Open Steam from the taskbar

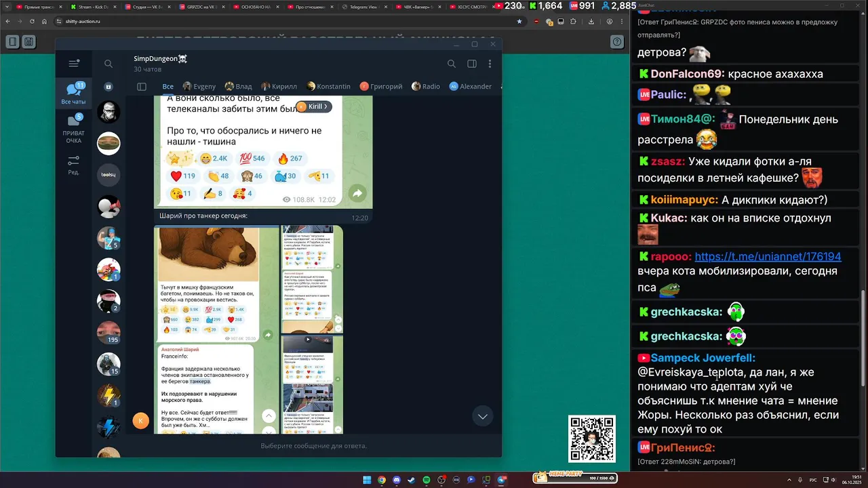(412, 480)
